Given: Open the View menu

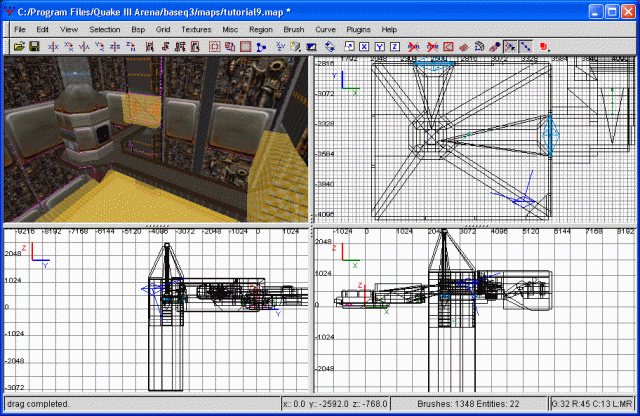Looking at the screenshot, I should point(69,29).
